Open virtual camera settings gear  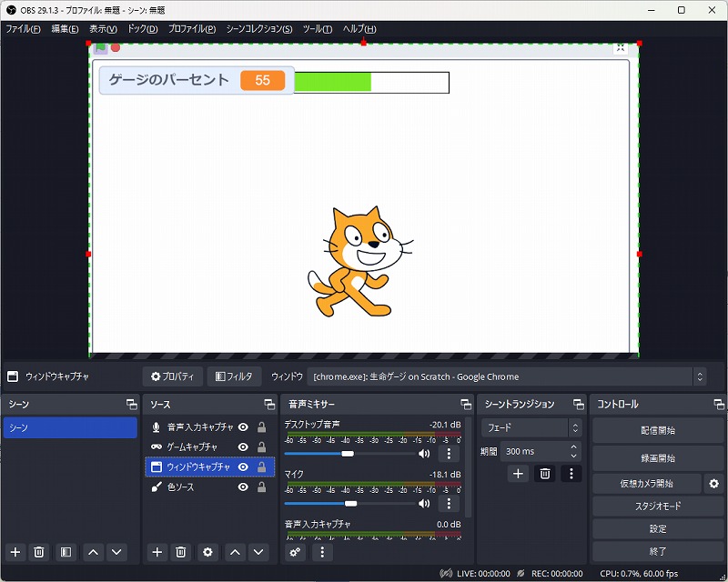(x=714, y=484)
